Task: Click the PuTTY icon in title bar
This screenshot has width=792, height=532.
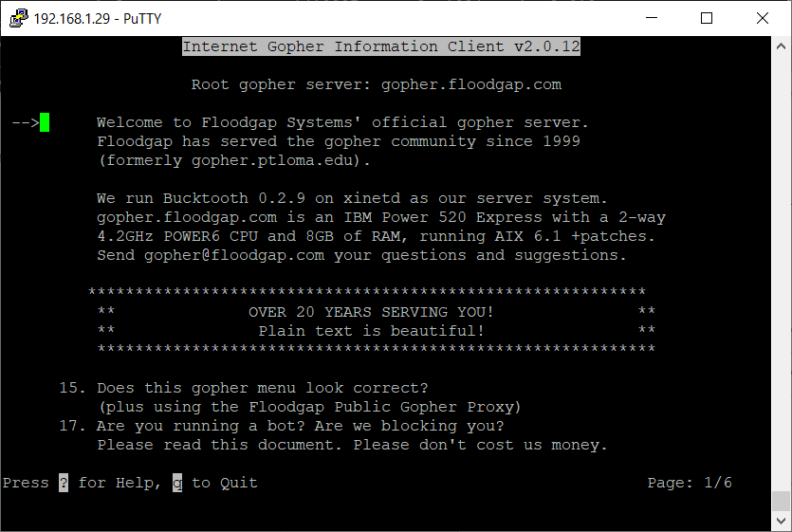Action: pos(17,18)
